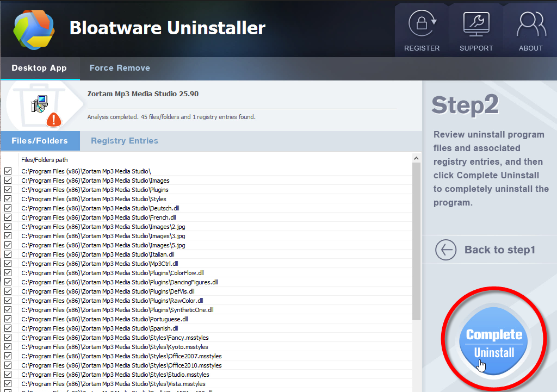This screenshot has width=557, height=392.
Task: Select the Portuguese.dll path text
Action: (x=105, y=319)
